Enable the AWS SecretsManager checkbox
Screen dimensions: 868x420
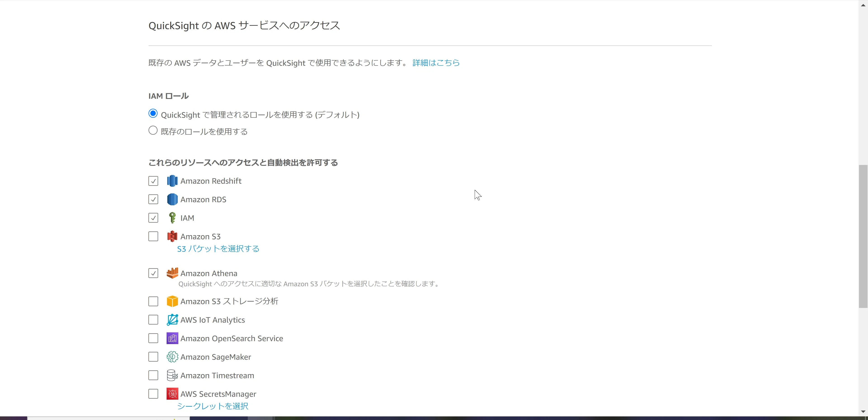click(x=153, y=394)
